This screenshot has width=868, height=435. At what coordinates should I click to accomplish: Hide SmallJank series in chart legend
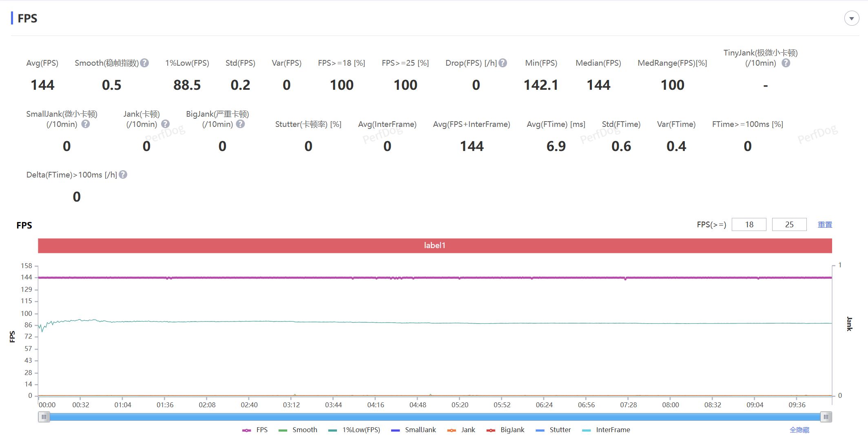coord(413,430)
